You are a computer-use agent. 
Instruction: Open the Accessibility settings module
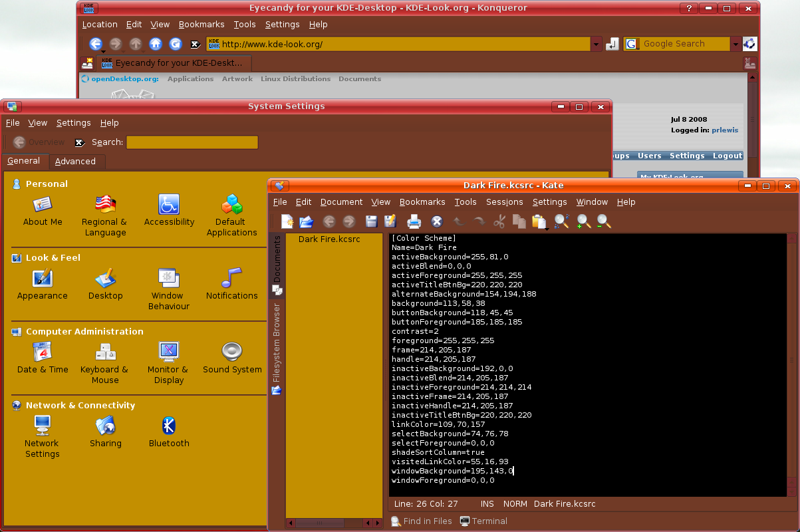coord(169,211)
